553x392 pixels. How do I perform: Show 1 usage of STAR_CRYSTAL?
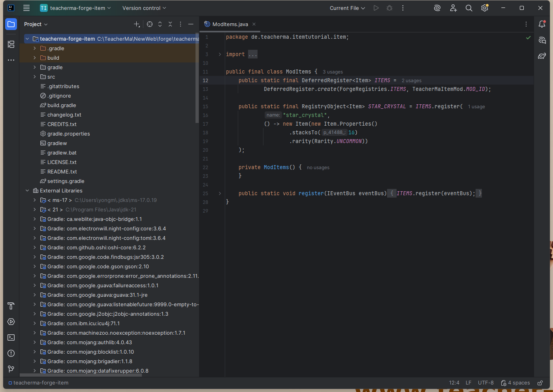(x=476, y=107)
